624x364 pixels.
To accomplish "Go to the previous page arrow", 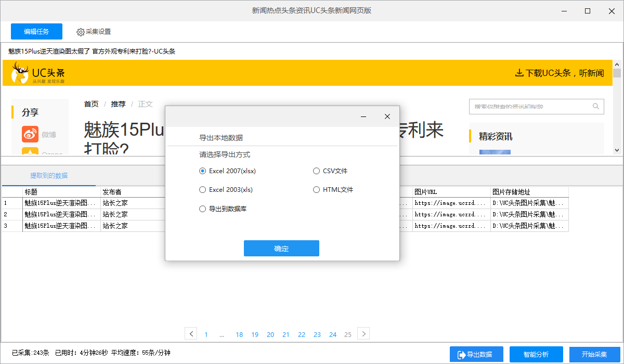I will tap(191, 334).
